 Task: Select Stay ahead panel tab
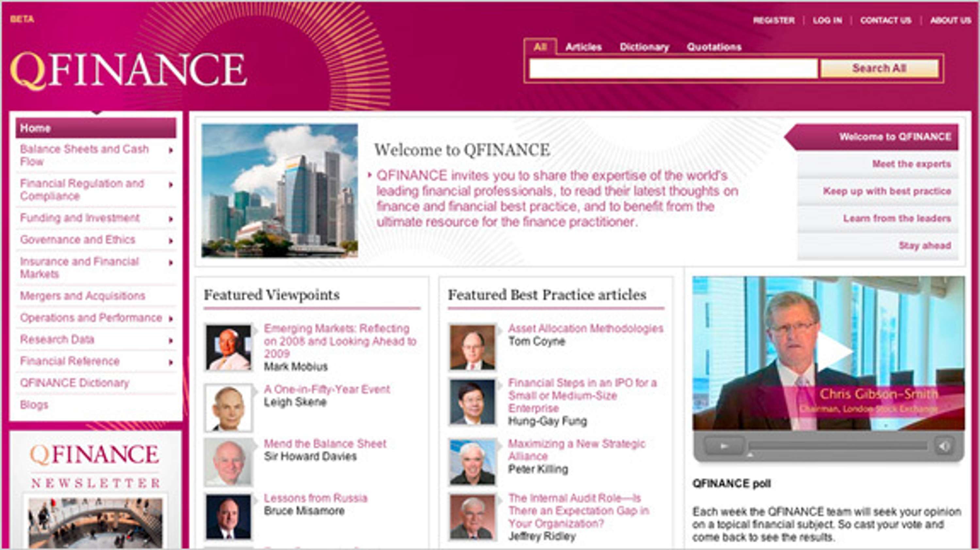(878, 246)
